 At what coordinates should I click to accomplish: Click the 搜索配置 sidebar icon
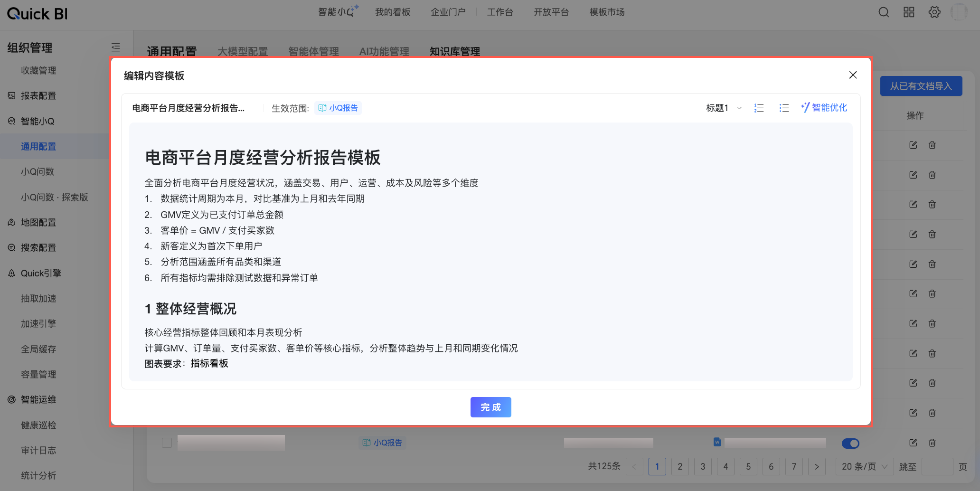pyautogui.click(x=12, y=247)
